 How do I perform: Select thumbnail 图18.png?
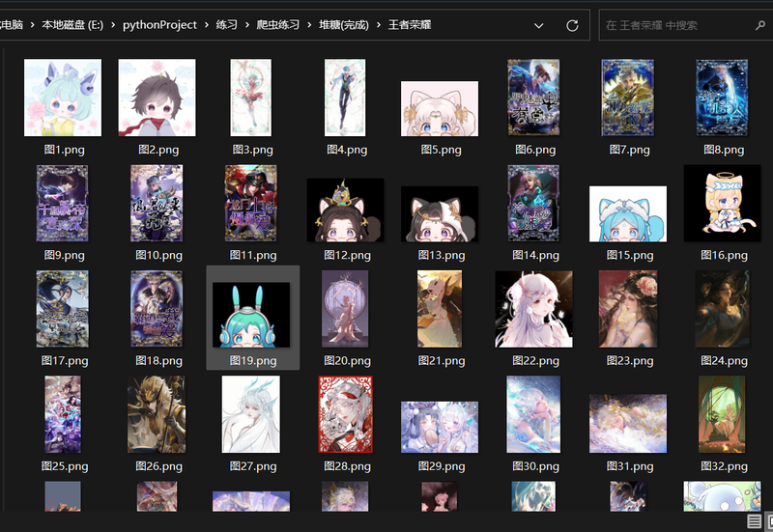157,309
